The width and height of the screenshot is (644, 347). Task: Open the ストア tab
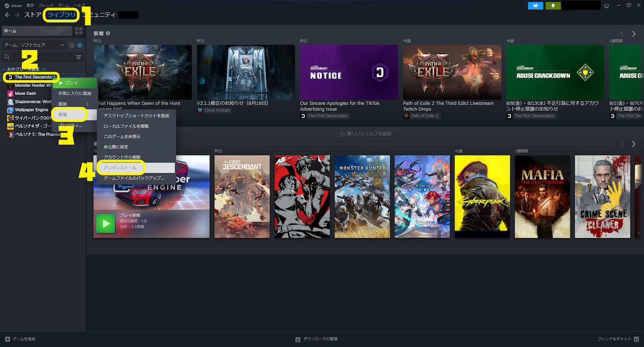[x=33, y=15]
